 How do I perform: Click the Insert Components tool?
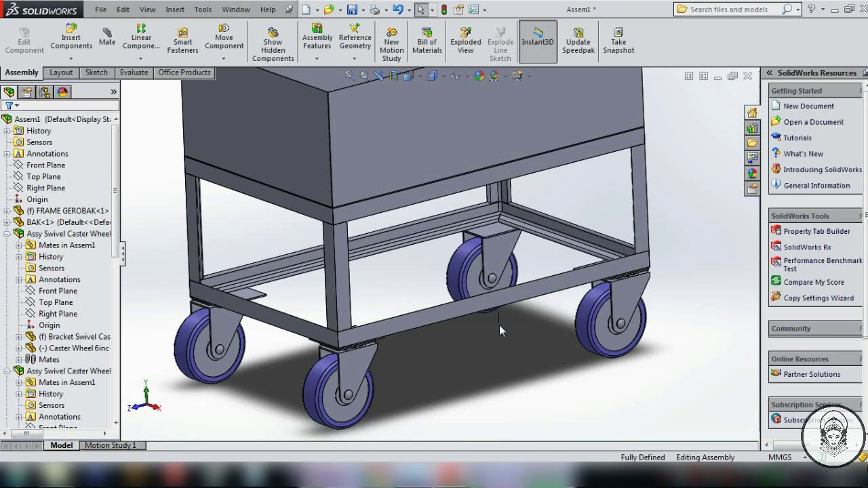click(x=71, y=37)
